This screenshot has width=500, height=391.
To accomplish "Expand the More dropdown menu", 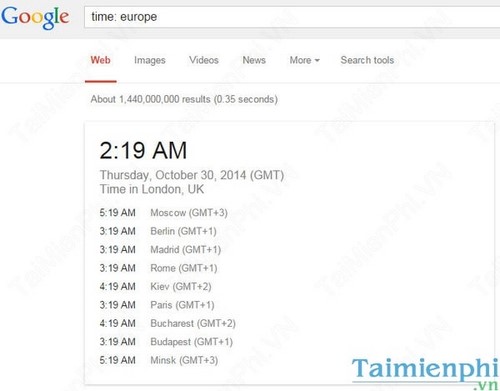I will (x=304, y=60).
